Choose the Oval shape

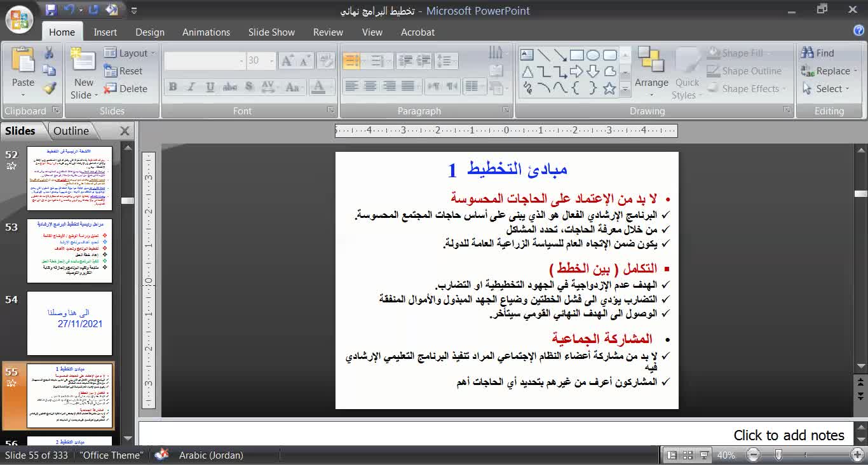[x=593, y=55]
